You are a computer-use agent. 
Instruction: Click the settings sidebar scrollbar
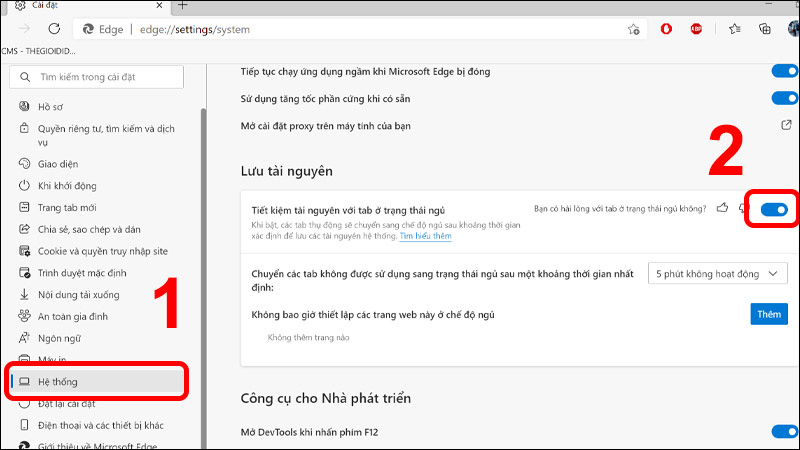coord(204,278)
